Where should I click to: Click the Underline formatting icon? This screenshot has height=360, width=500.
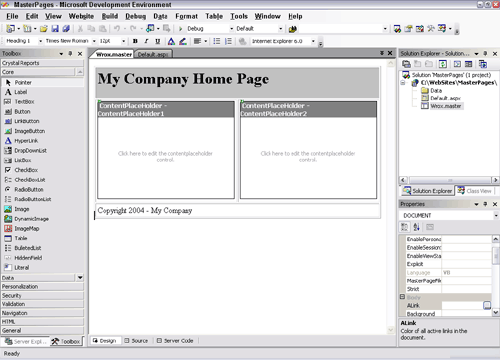[158, 41]
